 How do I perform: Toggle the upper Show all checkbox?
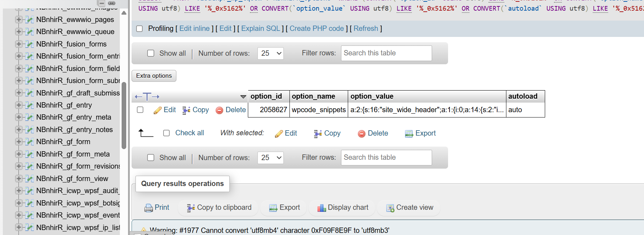[x=151, y=53]
